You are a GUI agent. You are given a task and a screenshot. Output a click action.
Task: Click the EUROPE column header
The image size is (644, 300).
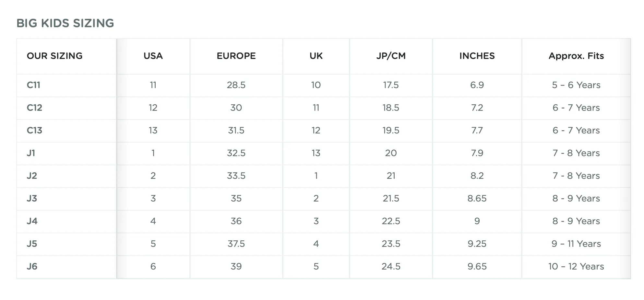pyautogui.click(x=236, y=56)
